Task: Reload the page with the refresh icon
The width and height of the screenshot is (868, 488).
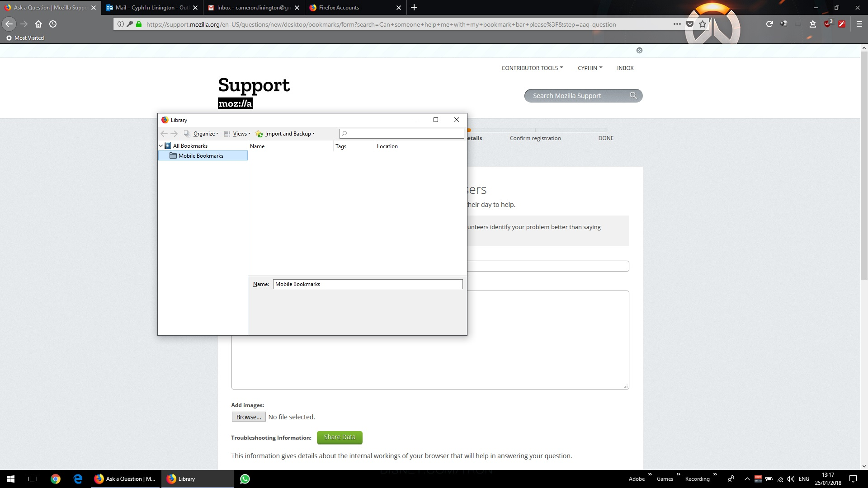Action: point(769,24)
